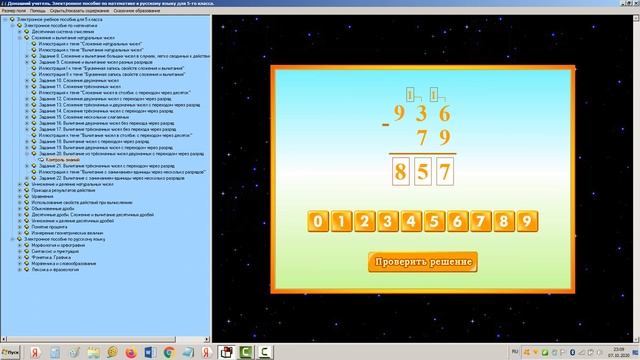Expand 'Задание 11. Сложение трёхзначных чисел'

click(x=27, y=87)
